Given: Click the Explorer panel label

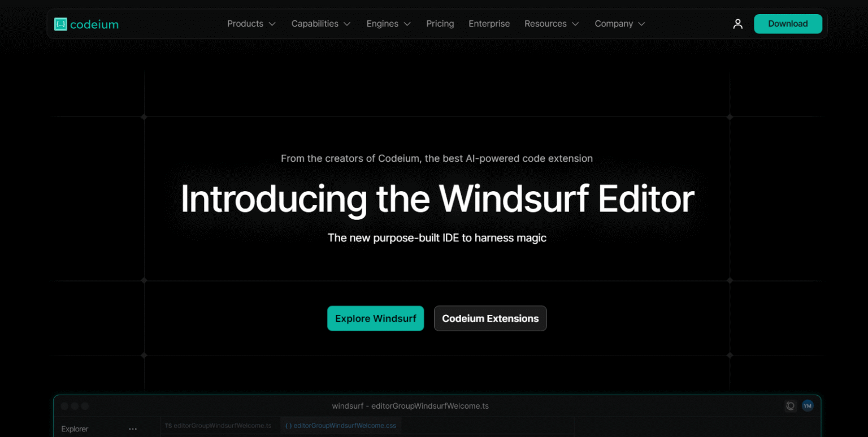Looking at the screenshot, I should coord(75,429).
